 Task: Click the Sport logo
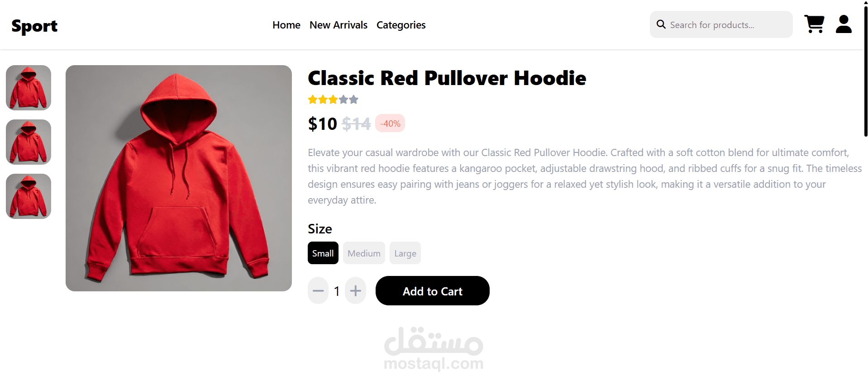34,26
